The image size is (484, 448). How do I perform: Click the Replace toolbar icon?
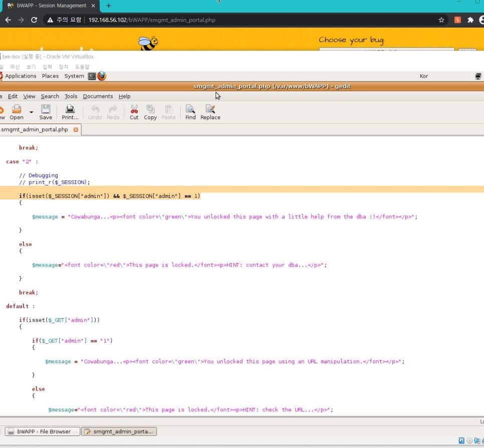tap(210, 112)
